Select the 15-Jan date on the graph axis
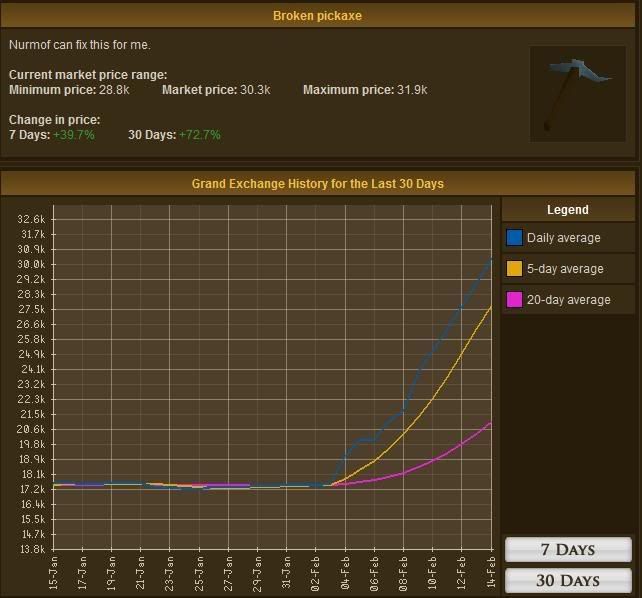Screen dimensions: 642x598 pos(53,571)
